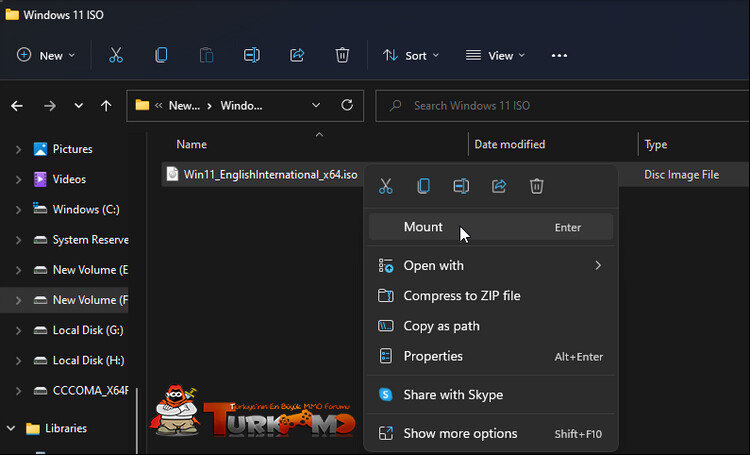
Task: Copy the file via context menu copy icon
Action: [423, 186]
